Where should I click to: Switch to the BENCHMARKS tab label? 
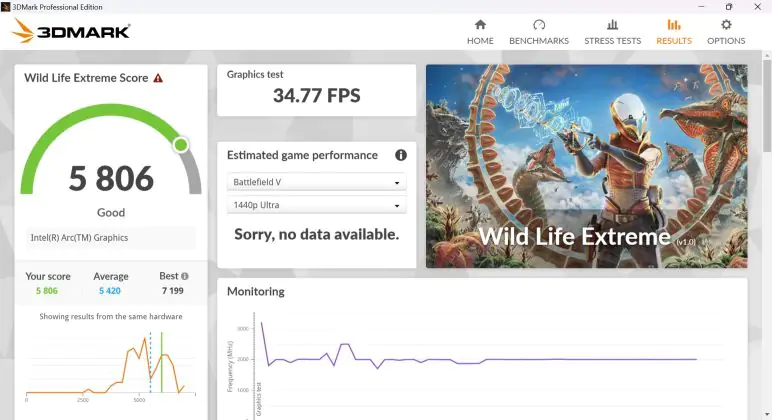click(539, 41)
